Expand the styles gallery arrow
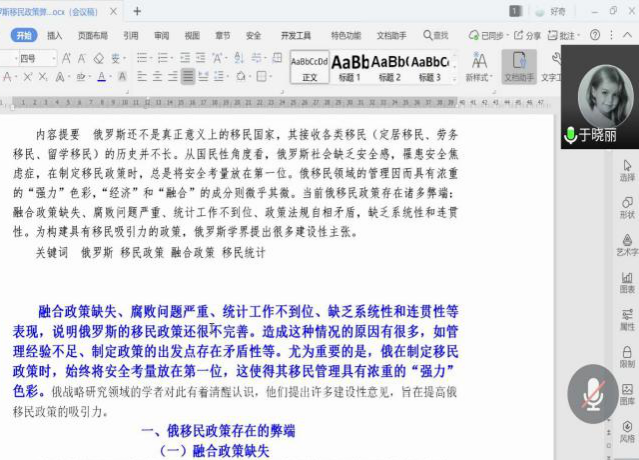The height and width of the screenshot is (460, 639). [x=455, y=79]
